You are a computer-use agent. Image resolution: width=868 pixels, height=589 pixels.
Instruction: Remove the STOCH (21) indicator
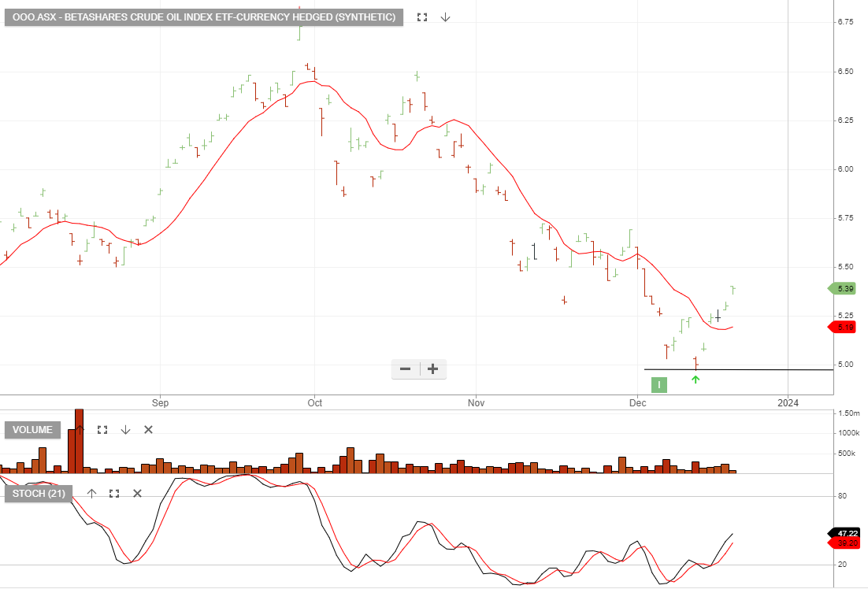point(136,493)
